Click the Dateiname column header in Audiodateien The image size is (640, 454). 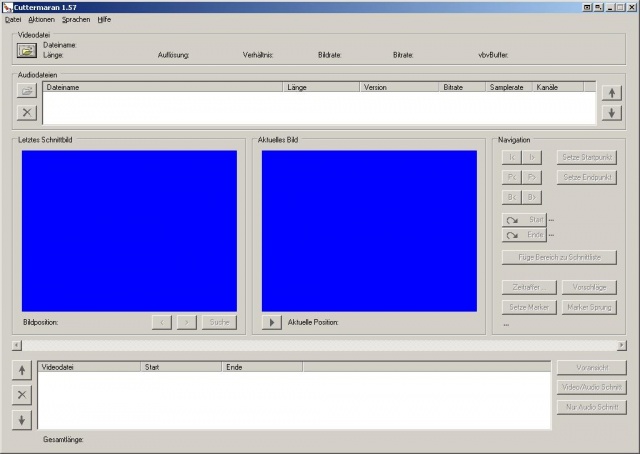tap(162, 88)
